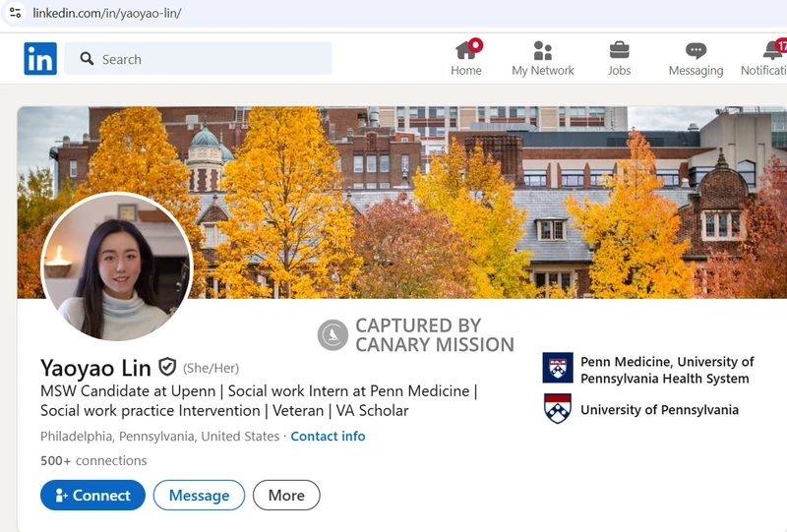Click the LinkedIn logo
This screenshot has width=787, height=532.
tap(40, 59)
